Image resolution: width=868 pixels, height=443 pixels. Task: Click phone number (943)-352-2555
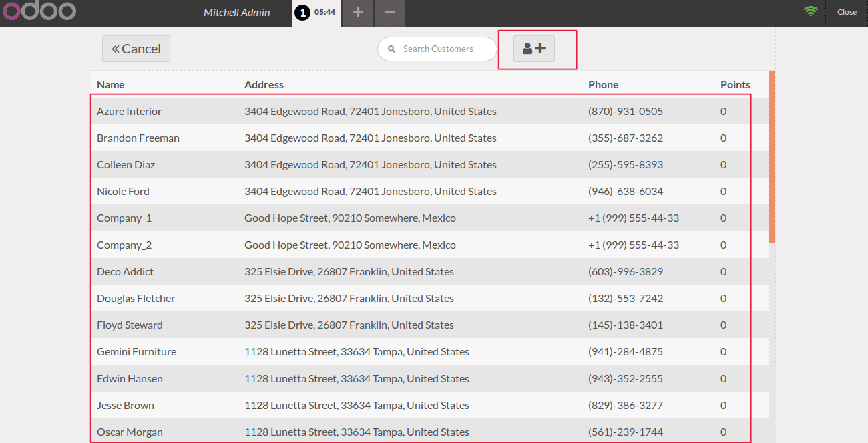point(626,378)
